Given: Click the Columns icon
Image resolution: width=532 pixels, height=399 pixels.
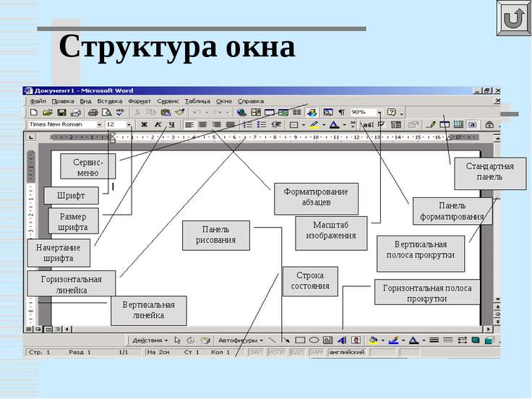Looking at the screenshot, I should [297, 112].
